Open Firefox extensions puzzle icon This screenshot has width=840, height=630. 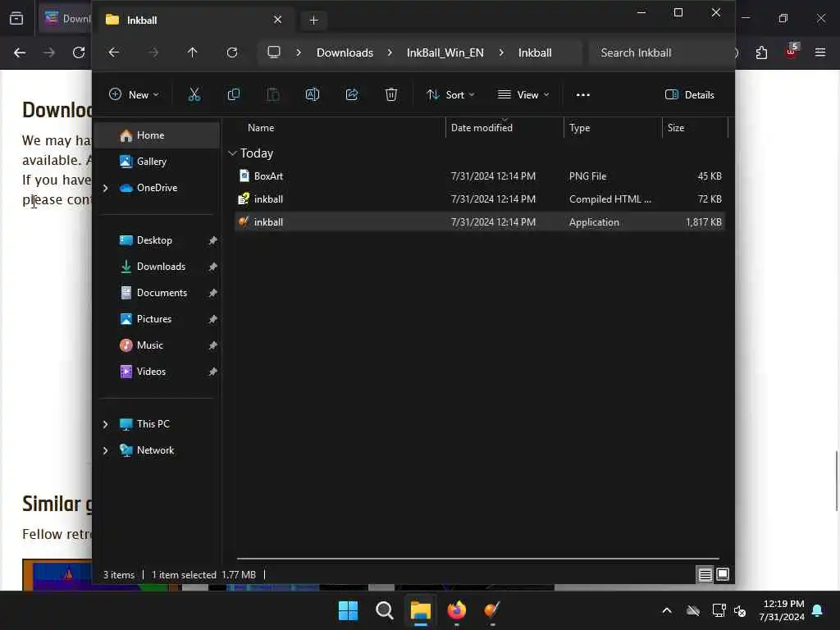click(761, 52)
